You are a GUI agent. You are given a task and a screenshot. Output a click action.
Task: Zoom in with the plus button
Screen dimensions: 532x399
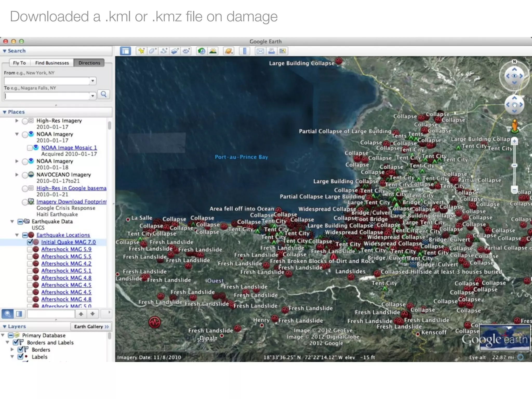pos(514,141)
